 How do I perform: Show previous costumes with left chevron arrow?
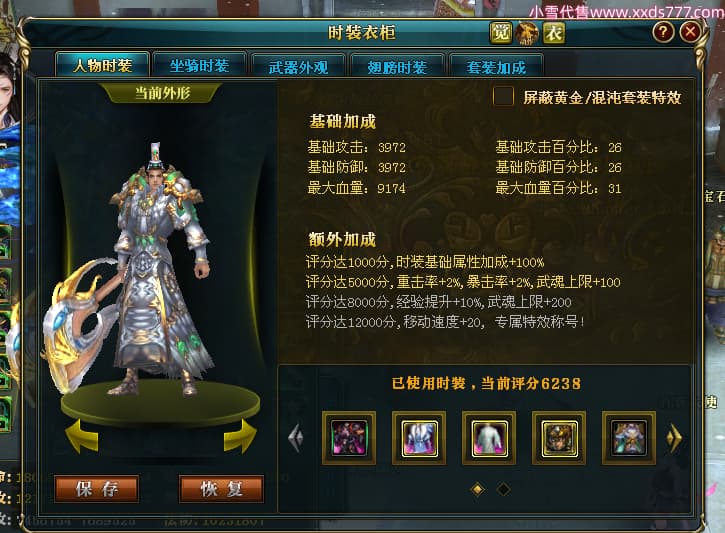pyautogui.click(x=295, y=437)
